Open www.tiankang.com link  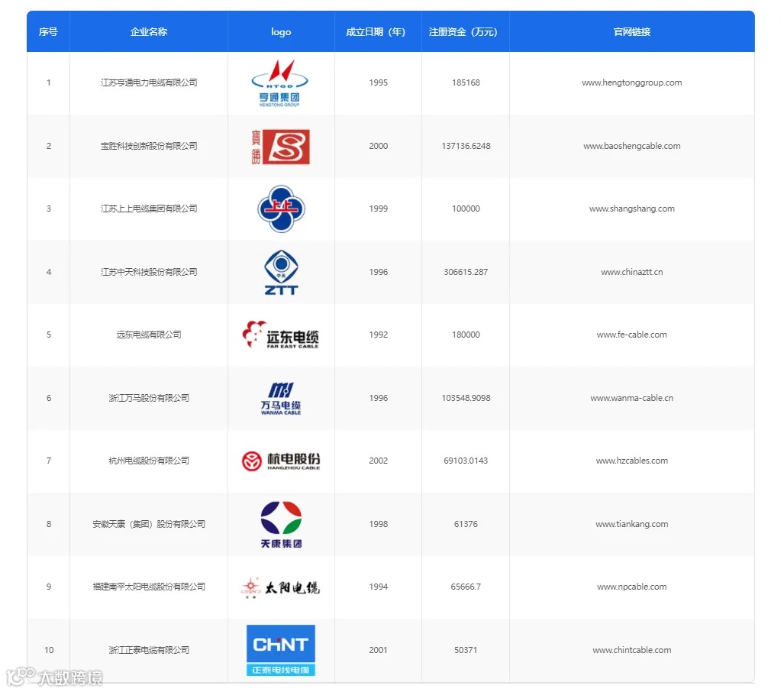click(631, 525)
